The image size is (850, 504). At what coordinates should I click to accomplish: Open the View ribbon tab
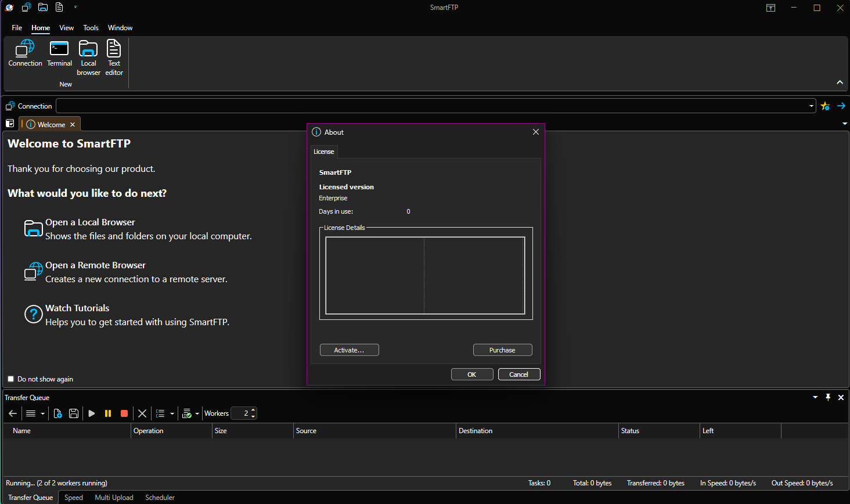pyautogui.click(x=66, y=28)
